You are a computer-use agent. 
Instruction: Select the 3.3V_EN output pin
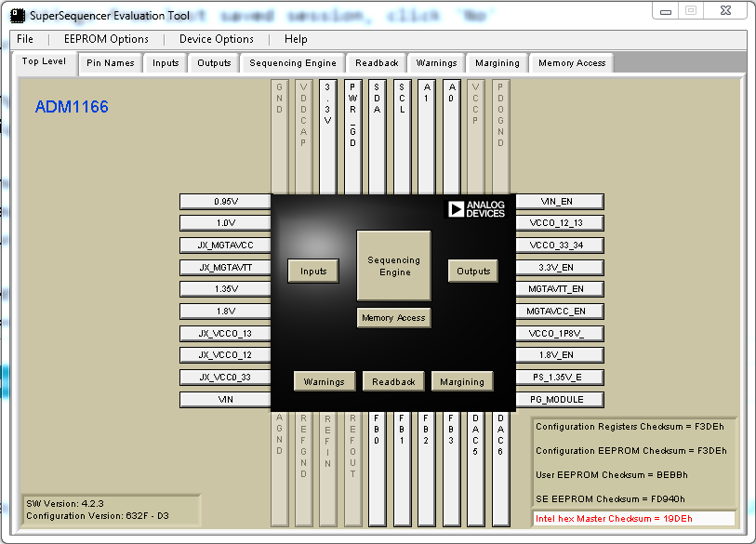pos(559,267)
